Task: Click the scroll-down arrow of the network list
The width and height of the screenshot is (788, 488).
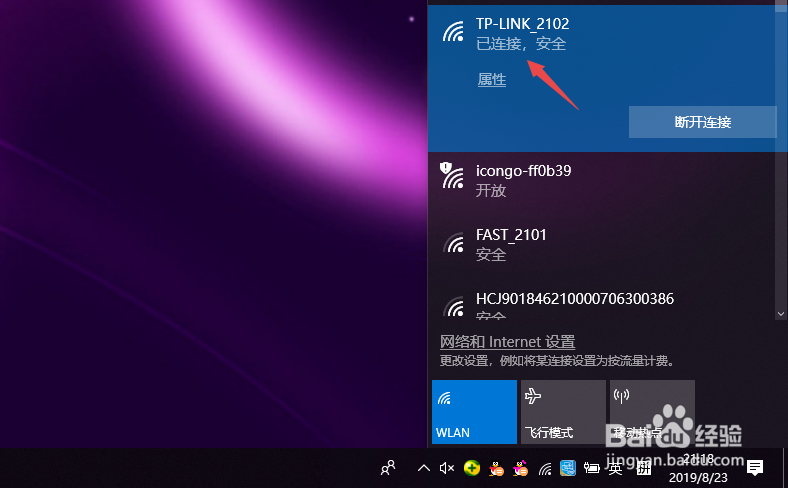Action: pos(780,314)
